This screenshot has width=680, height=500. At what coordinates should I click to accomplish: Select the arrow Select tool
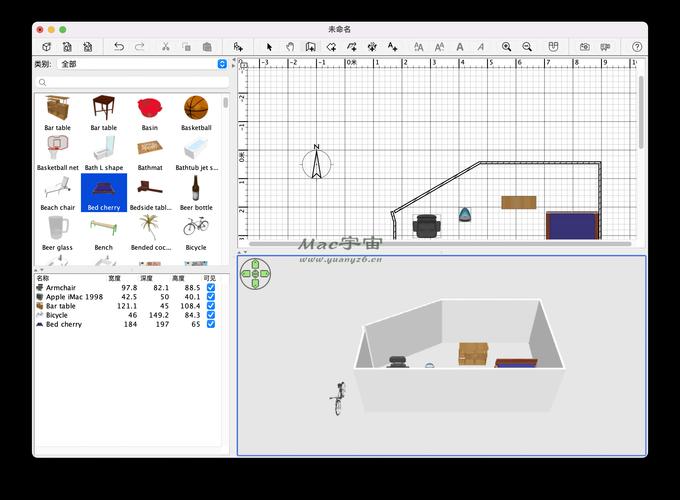(x=269, y=47)
